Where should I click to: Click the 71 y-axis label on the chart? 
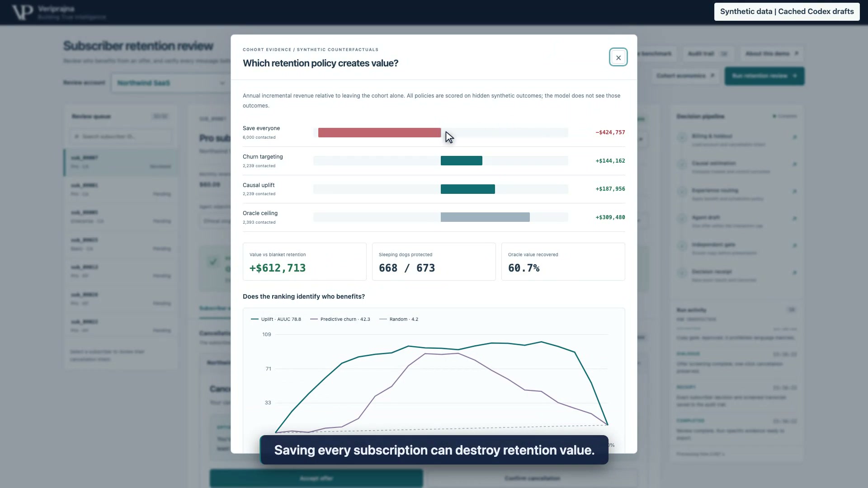(269, 369)
